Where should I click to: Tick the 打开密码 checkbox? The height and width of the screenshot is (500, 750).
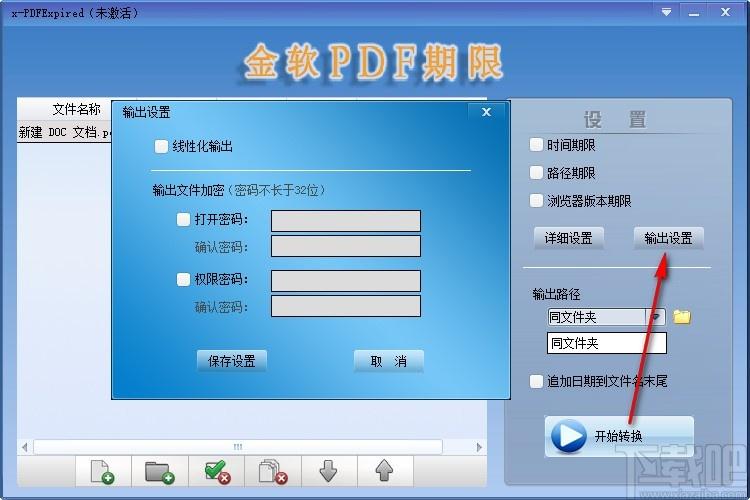coord(184,220)
